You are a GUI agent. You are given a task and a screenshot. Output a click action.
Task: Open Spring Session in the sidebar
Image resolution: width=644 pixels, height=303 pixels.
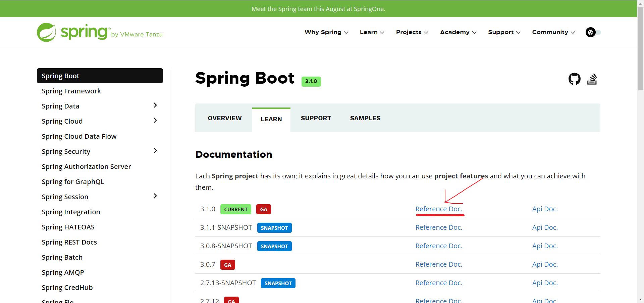[65, 197]
